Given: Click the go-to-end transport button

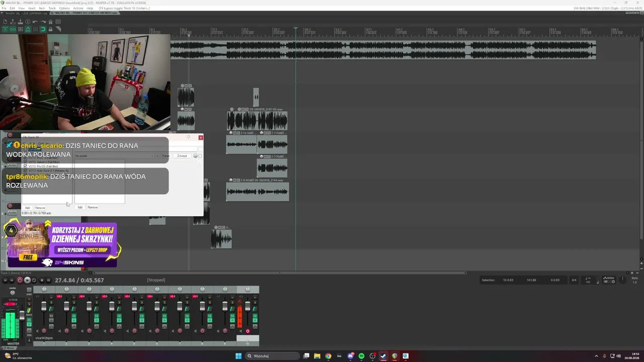Looking at the screenshot, I should tap(12, 280).
